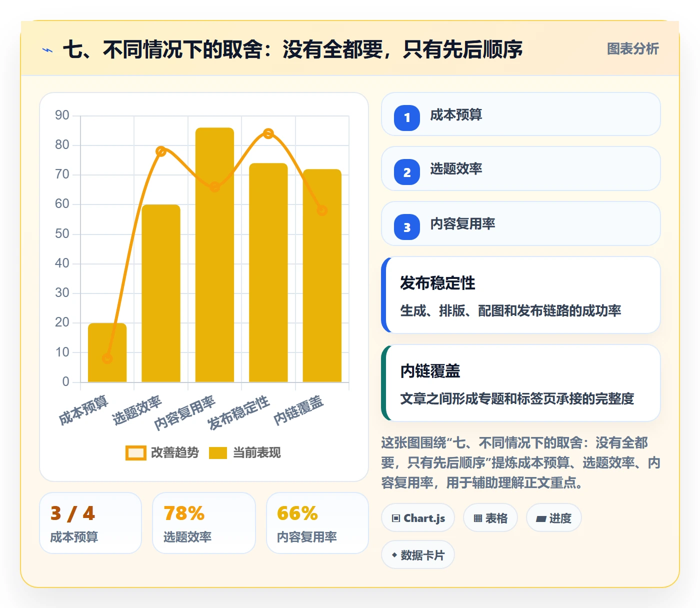Click the trend line point above 选题效率
This screenshot has width=700, height=608.
[x=161, y=151]
